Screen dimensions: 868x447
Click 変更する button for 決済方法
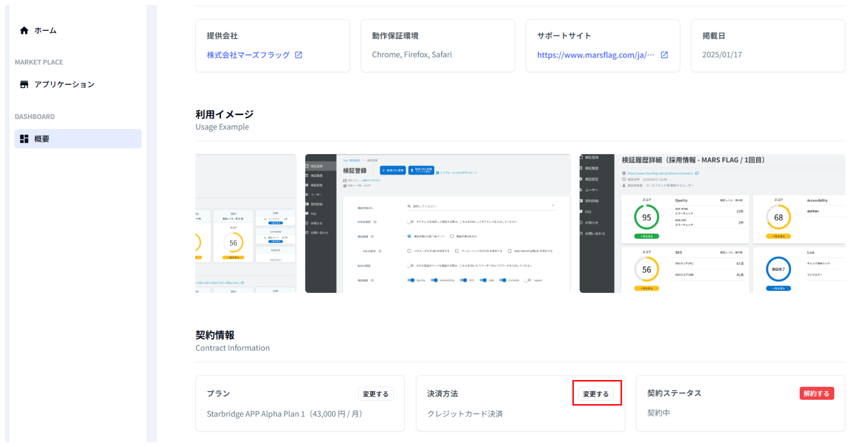(x=596, y=394)
